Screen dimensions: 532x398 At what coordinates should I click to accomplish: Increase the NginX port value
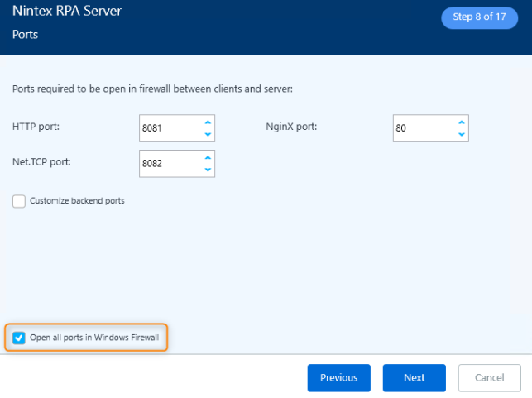[462, 122]
